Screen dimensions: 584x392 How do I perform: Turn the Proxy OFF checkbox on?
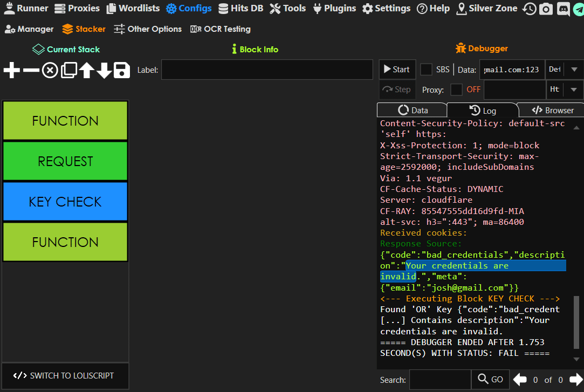pos(456,90)
